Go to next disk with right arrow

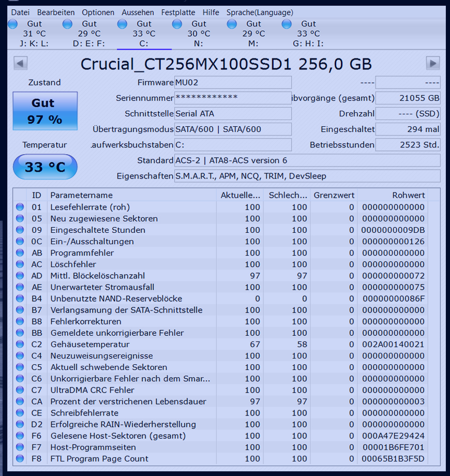[433, 64]
